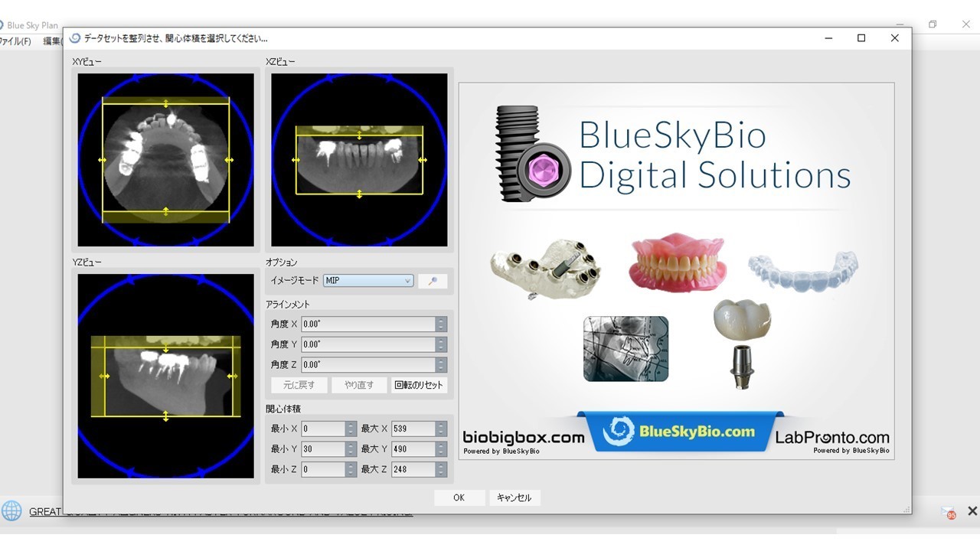The width and height of the screenshot is (980, 551).
Task: Adjust the 最大 Z spinner
Action: click(441, 469)
